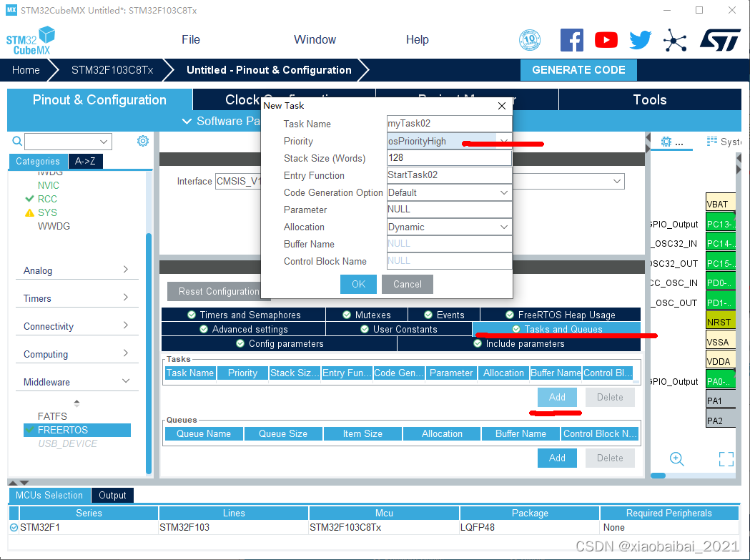Open the ST Twitter icon

coord(641,40)
